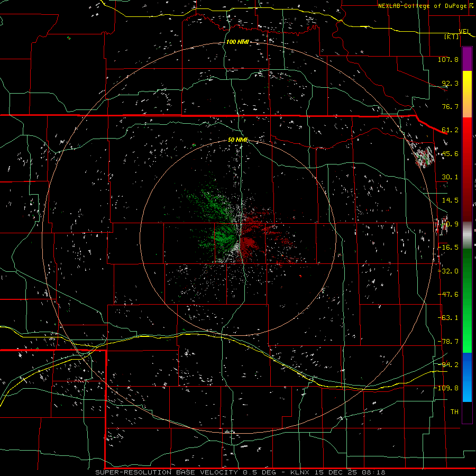
Task: Select the -32.0 scale value
Action: (x=448, y=271)
